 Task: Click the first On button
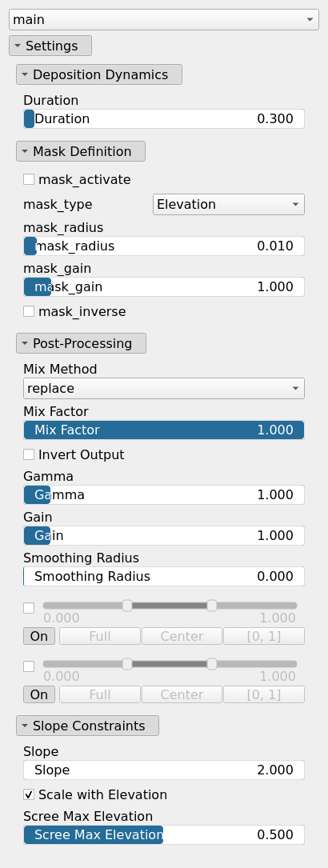click(x=39, y=636)
